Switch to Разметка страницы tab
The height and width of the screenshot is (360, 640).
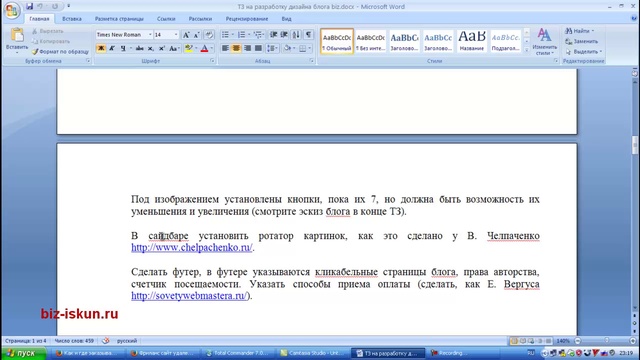click(x=119, y=19)
